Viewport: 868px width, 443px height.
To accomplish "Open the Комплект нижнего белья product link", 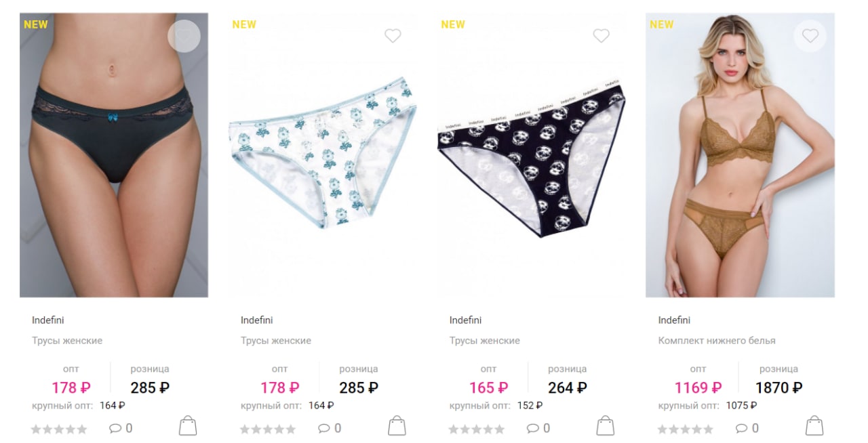I will coord(717,341).
